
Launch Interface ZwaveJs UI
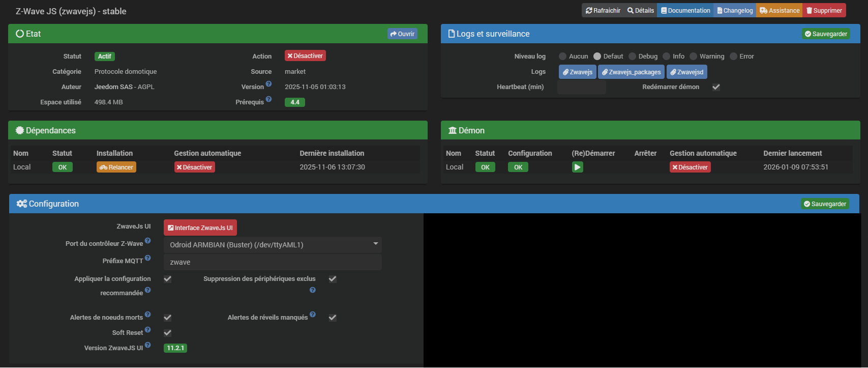coord(200,228)
